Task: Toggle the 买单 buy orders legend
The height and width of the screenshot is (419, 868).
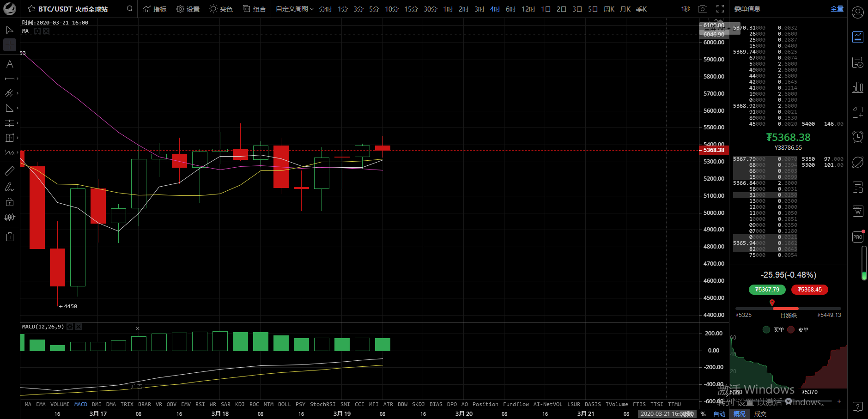Action: (x=773, y=330)
